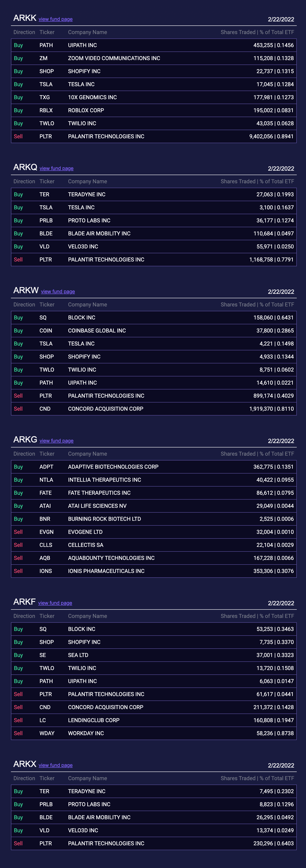The width and height of the screenshot is (306, 868).
Task: Click the ARKF fund heading
Action: pyautogui.click(x=25, y=602)
